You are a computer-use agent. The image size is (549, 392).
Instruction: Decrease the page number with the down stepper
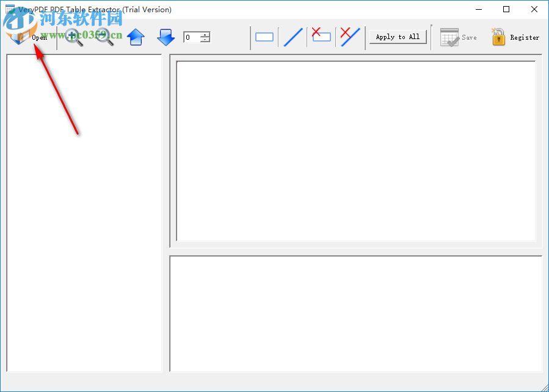click(x=205, y=40)
